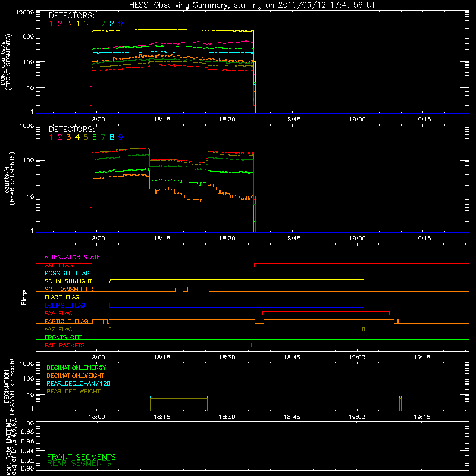Click the DECIMATION_ENERGY legend entry
The image size is (476, 476).
(x=76, y=368)
